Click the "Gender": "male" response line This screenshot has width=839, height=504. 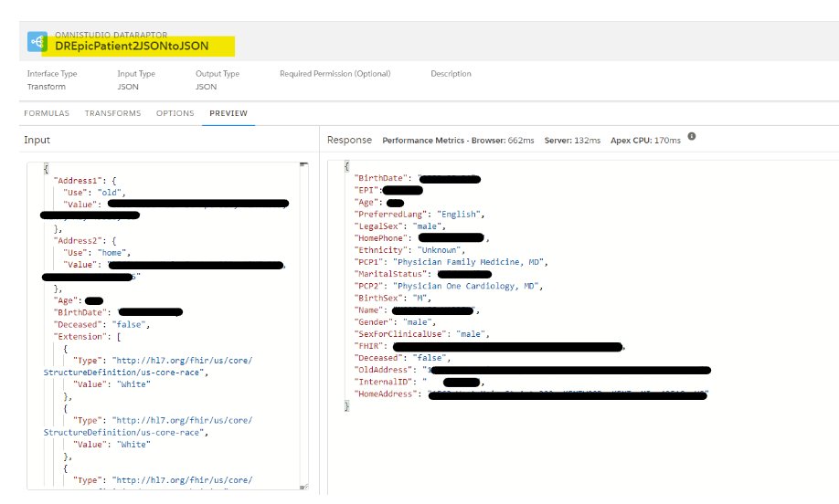point(395,322)
